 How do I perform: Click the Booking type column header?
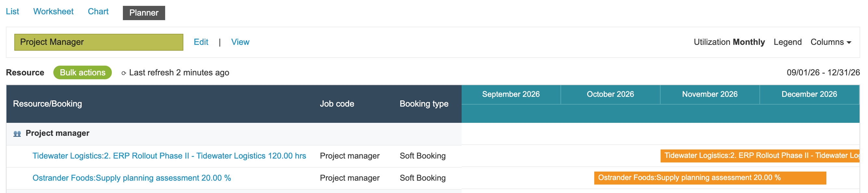(424, 104)
